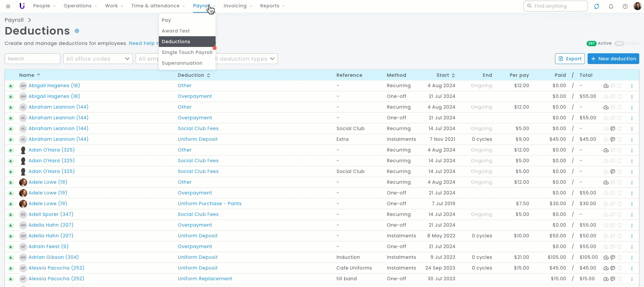Open Adrian Gibson row comment icon
The height and width of the screenshot is (287, 644).
coord(613,257)
